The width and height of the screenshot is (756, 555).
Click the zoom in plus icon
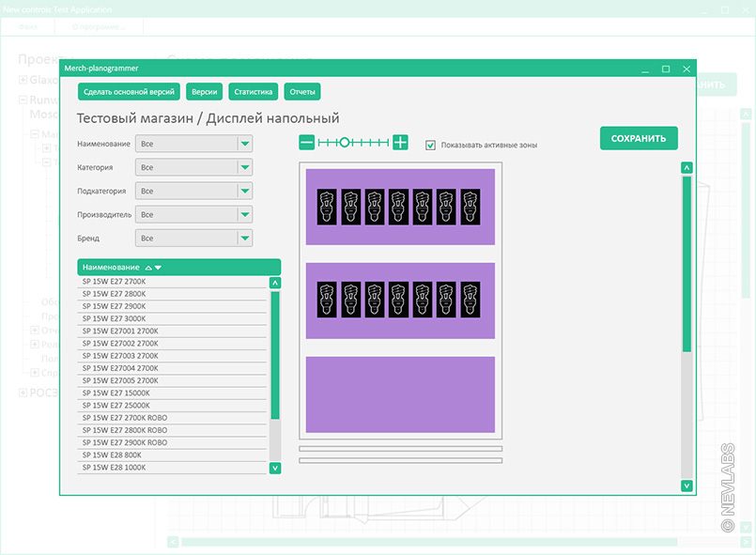coord(400,143)
